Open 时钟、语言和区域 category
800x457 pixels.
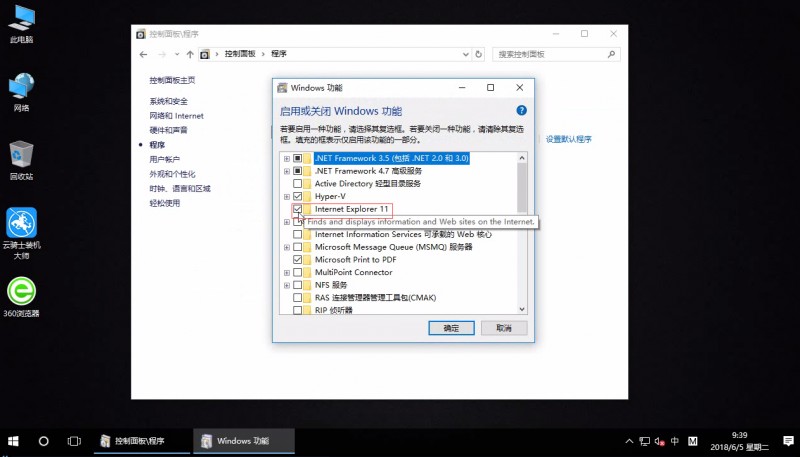[x=180, y=188]
